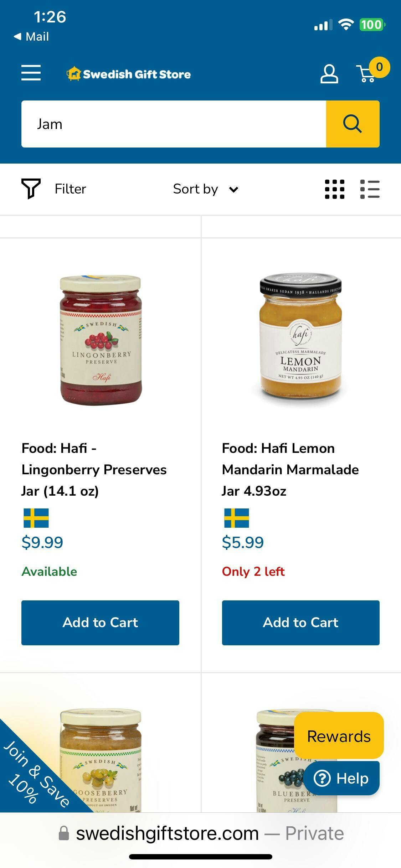Click the search field containing Jam
401x868 pixels.
[174, 124]
